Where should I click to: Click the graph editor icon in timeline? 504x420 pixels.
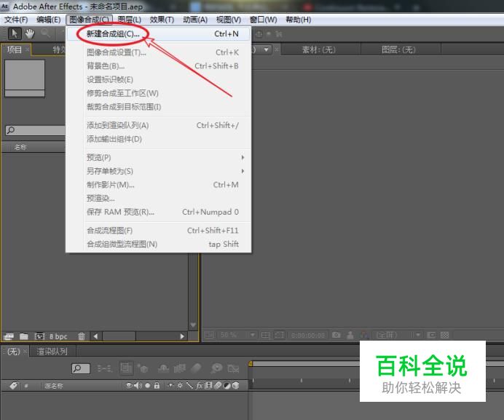(x=233, y=368)
